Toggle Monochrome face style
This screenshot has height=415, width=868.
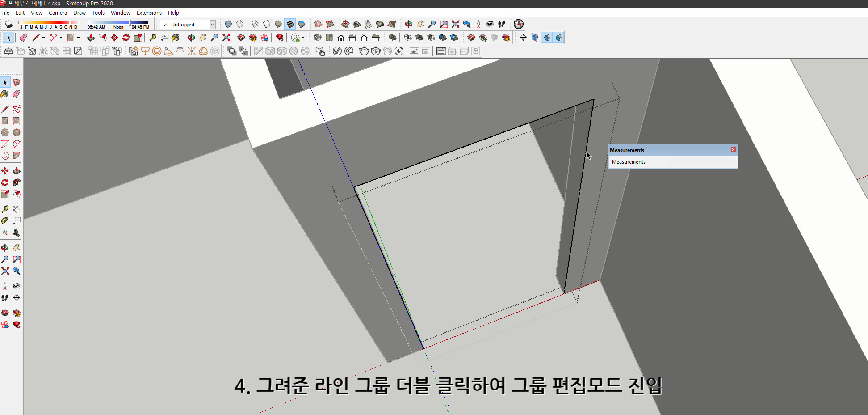302,24
